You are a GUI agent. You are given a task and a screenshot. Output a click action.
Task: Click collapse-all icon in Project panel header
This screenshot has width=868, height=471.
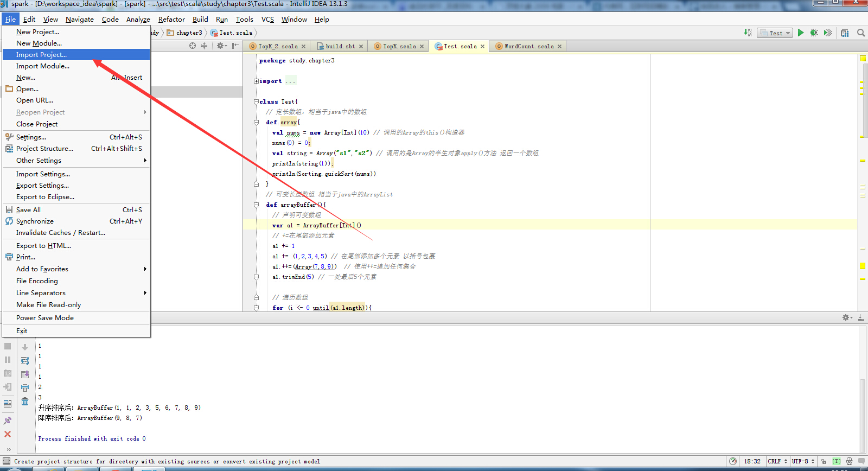coord(205,46)
